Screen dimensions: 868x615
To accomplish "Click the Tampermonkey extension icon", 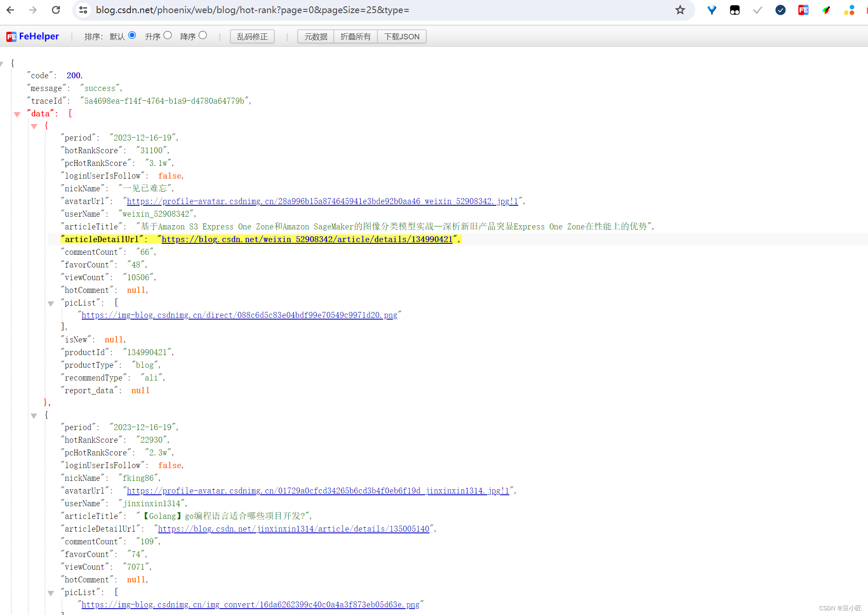I will pyautogui.click(x=735, y=10).
